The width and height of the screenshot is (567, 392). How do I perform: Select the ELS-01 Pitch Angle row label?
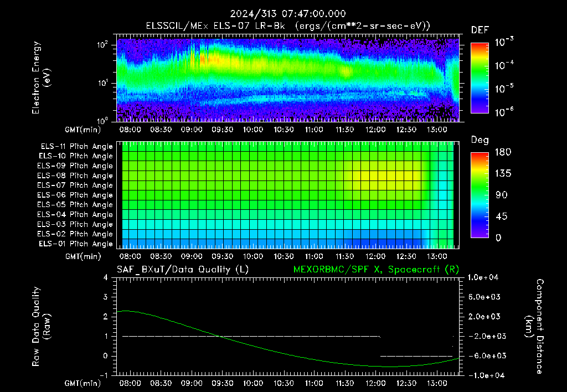point(76,244)
